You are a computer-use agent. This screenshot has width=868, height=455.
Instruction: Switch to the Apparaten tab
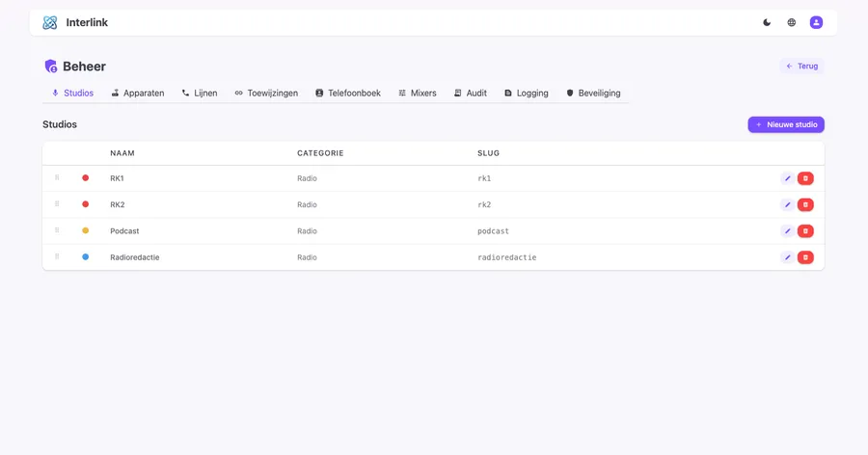tap(138, 93)
